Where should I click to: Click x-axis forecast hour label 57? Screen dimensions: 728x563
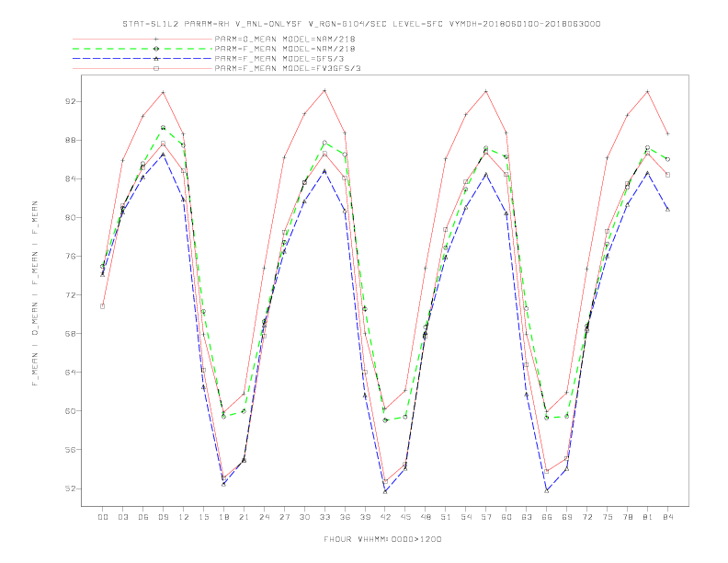[x=486, y=517]
